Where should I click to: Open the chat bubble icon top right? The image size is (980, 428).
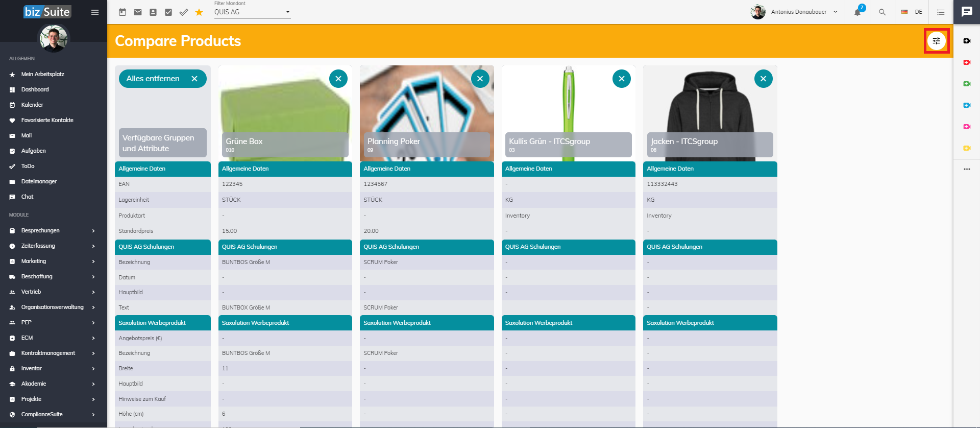[x=967, y=12]
